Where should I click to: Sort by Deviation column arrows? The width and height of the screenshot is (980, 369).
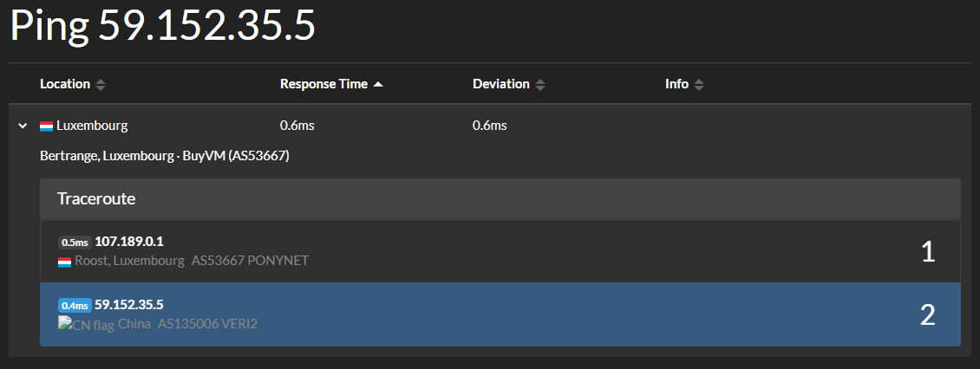point(540,84)
